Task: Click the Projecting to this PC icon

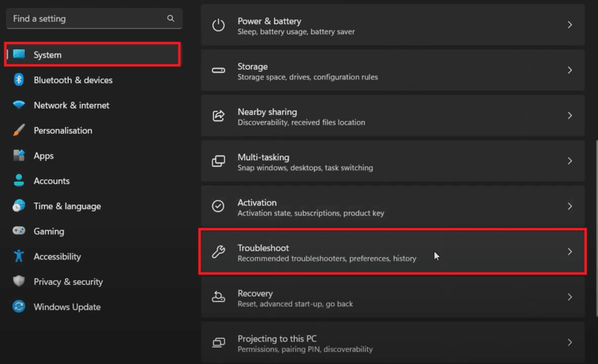Action: click(218, 343)
